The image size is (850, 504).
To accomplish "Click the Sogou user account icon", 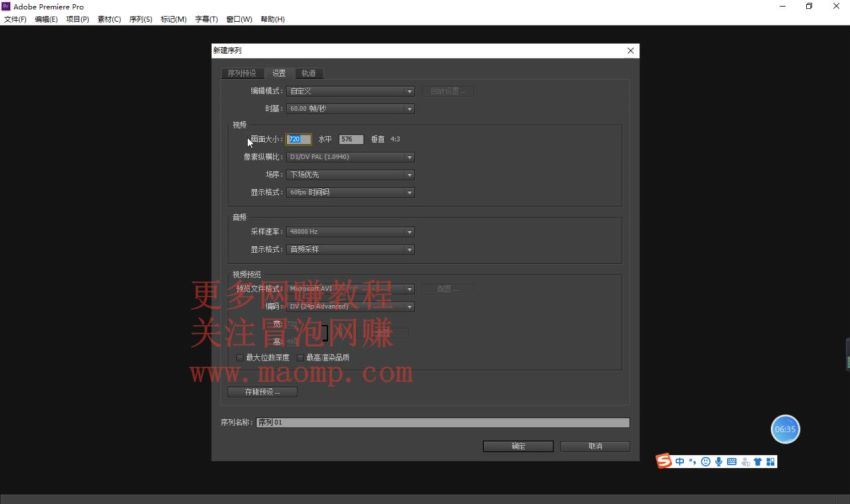I will [x=745, y=462].
